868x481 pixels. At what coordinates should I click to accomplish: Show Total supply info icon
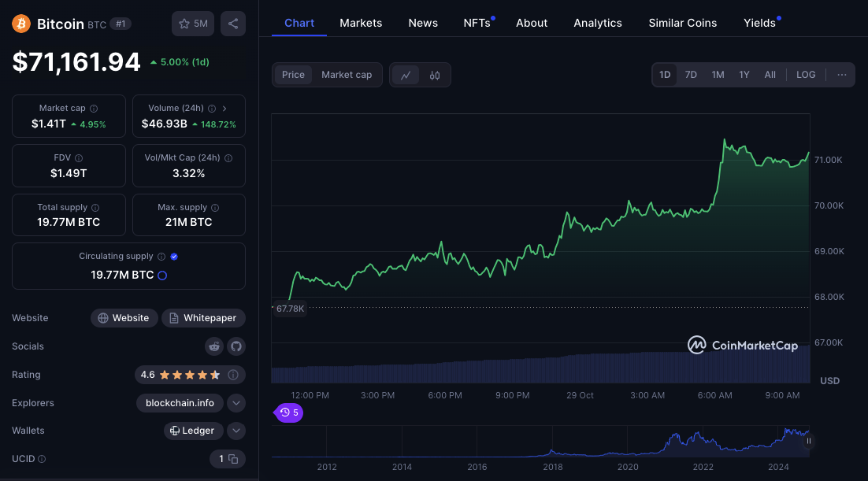(95, 208)
